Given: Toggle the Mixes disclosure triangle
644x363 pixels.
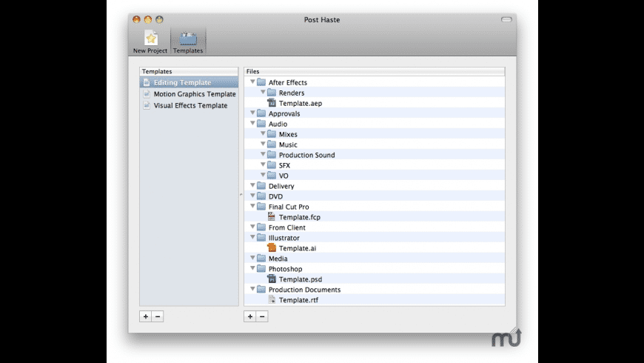Looking at the screenshot, I should tap(263, 133).
